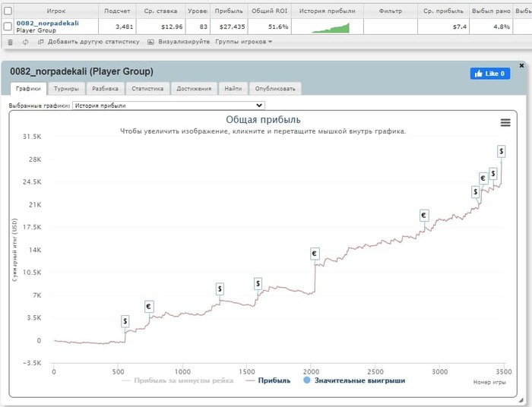Click the $ marker near the 21K level
This screenshot has width=532, height=407.
click(x=475, y=192)
